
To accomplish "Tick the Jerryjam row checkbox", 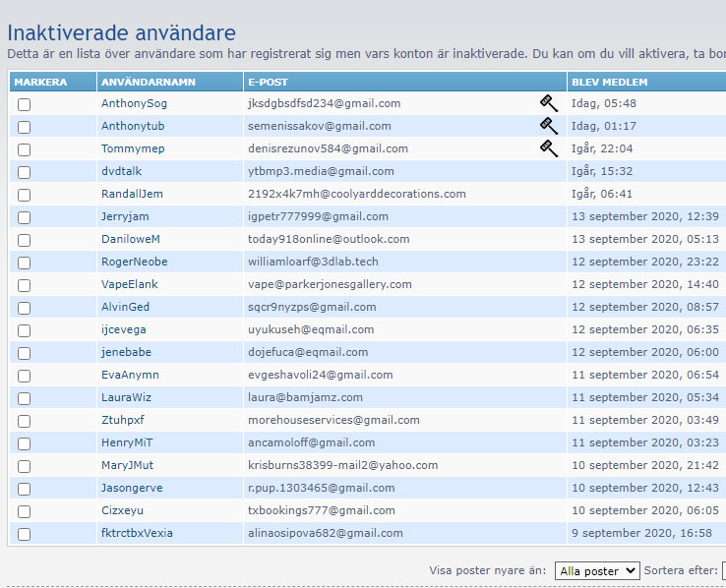I will [x=24, y=218].
